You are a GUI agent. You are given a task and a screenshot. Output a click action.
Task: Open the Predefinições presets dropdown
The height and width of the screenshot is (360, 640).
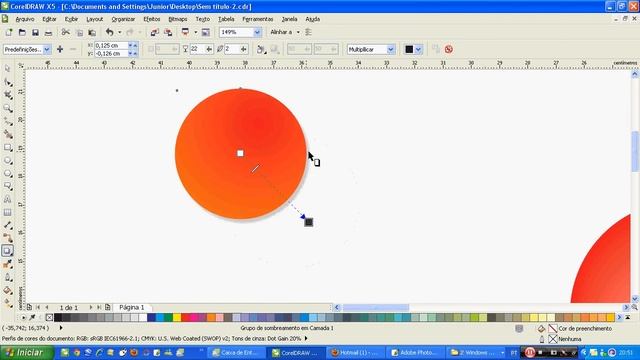tap(47, 49)
